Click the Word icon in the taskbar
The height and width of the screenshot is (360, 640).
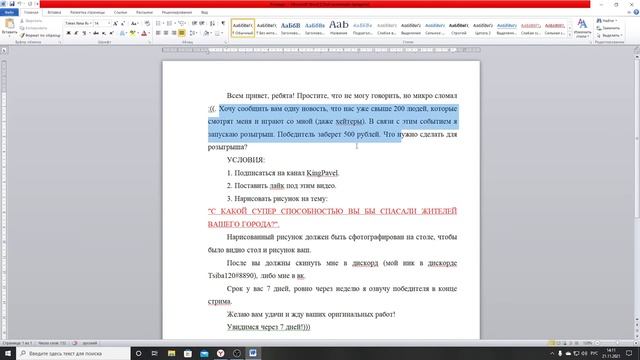pos(253,353)
